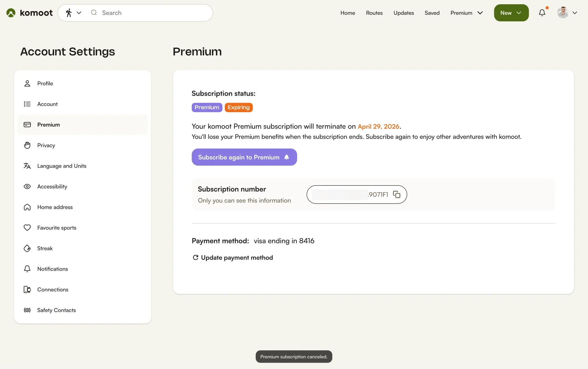Open Saved in top navigation
This screenshot has width=588, height=369.
(x=432, y=13)
